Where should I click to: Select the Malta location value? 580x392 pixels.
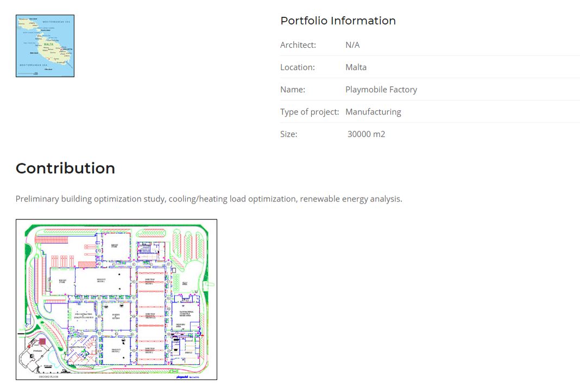pyautogui.click(x=356, y=67)
